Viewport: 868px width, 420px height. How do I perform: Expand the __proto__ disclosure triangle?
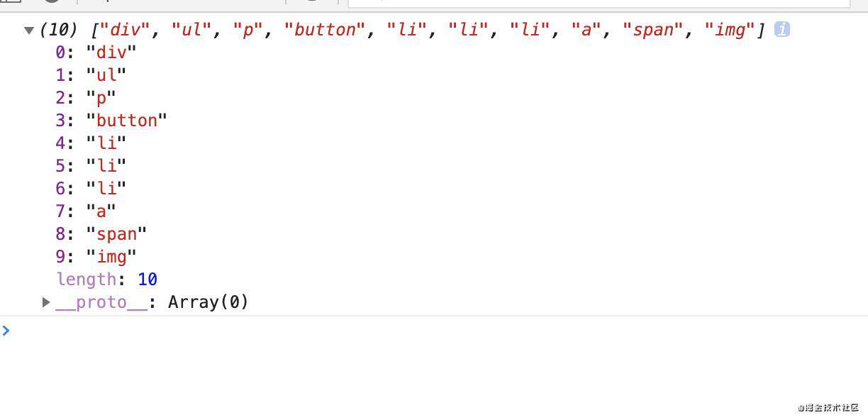(46, 302)
